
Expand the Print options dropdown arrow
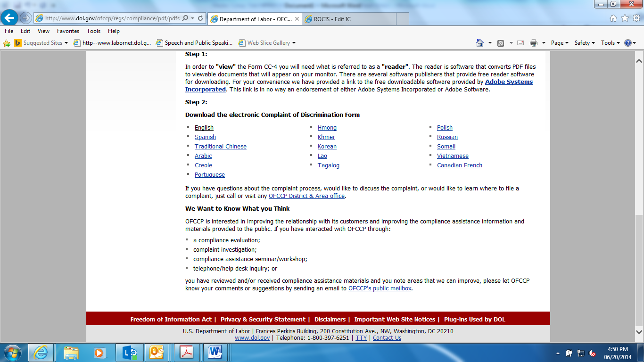543,43
